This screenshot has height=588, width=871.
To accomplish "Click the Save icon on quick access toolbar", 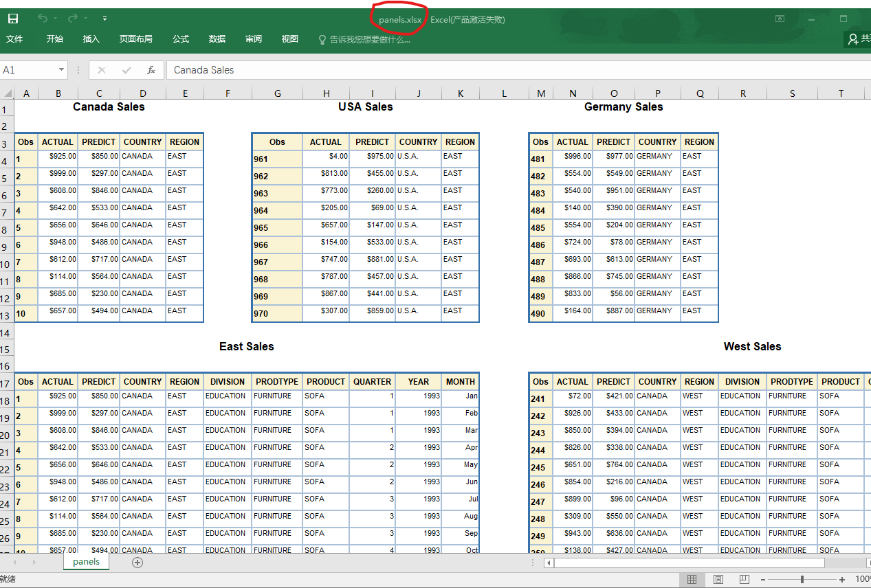I will tap(12, 19).
